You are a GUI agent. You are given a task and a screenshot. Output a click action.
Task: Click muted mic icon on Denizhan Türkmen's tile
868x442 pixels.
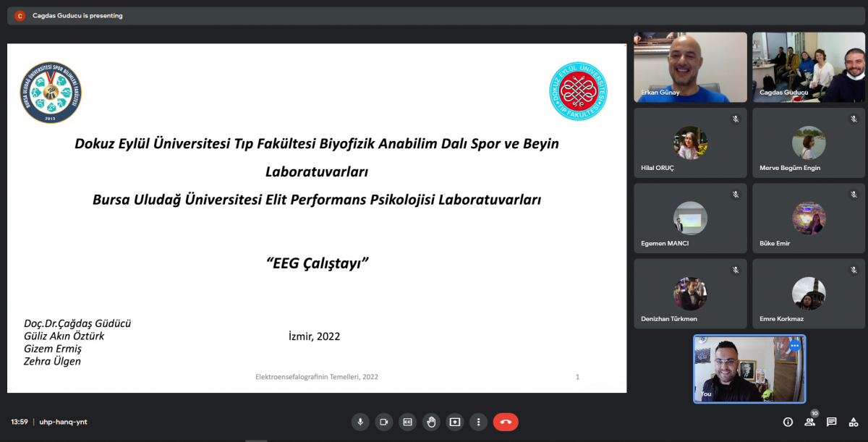[x=736, y=270]
